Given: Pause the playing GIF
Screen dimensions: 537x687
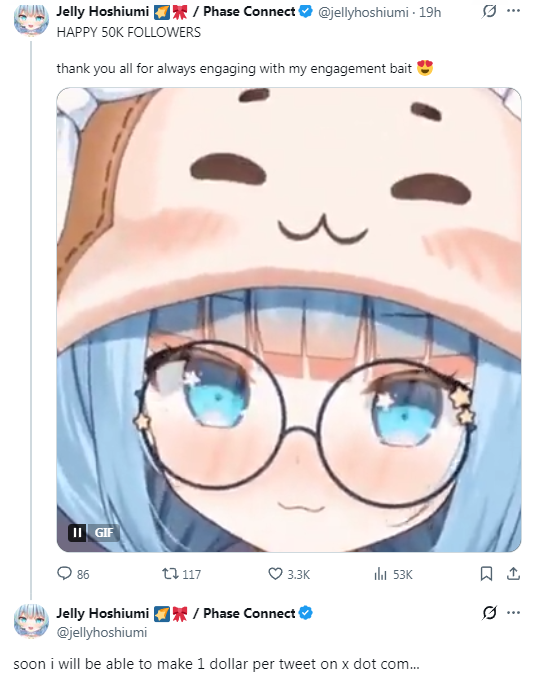Looking at the screenshot, I should point(78,532).
